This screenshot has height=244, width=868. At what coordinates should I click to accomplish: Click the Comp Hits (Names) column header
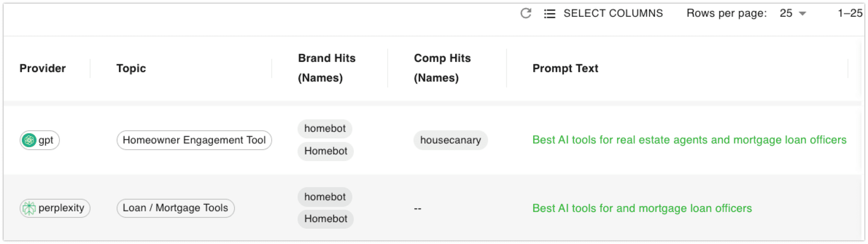click(442, 68)
